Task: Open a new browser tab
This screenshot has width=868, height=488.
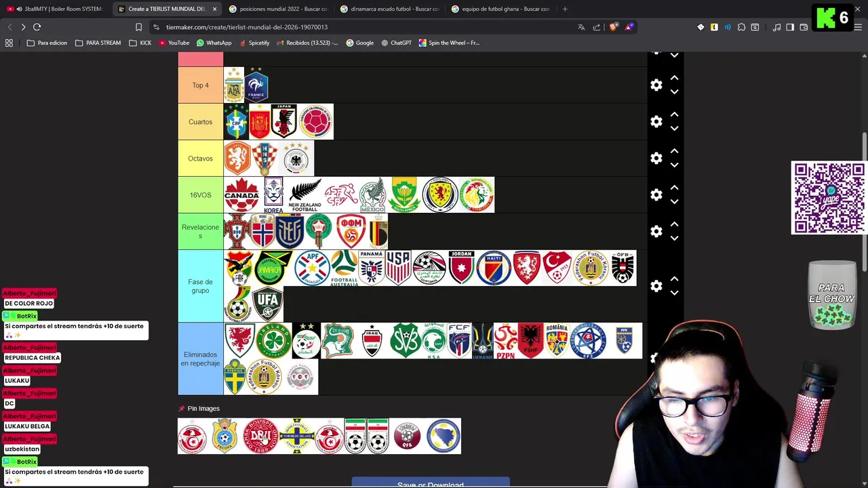Action: pyautogui.click(x=565, y=9)
